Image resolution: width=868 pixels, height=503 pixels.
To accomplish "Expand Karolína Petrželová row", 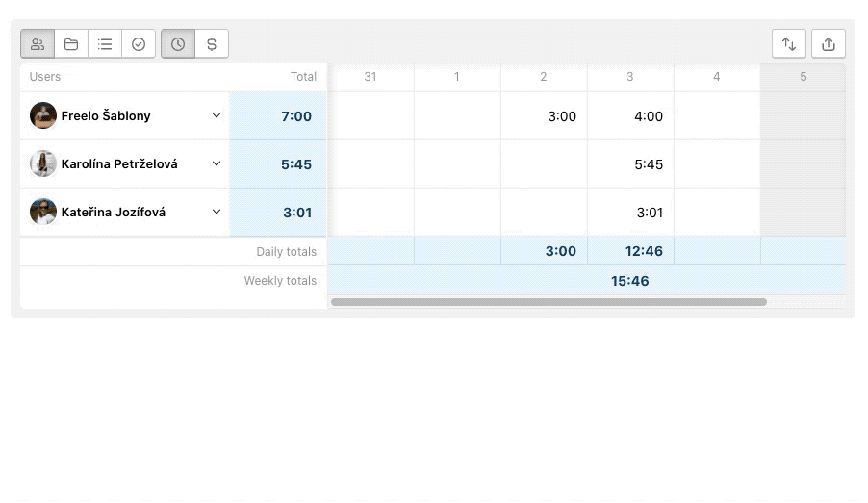I will 217,163.
